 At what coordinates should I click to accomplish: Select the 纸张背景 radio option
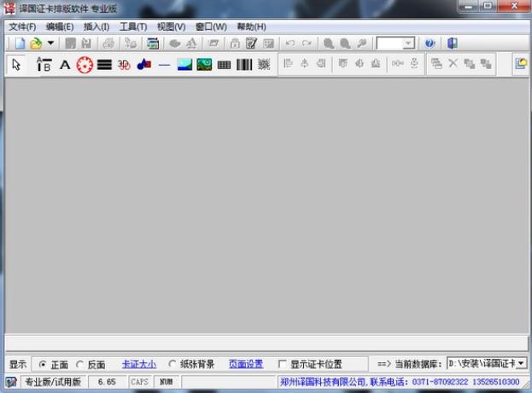coord(172,364)
